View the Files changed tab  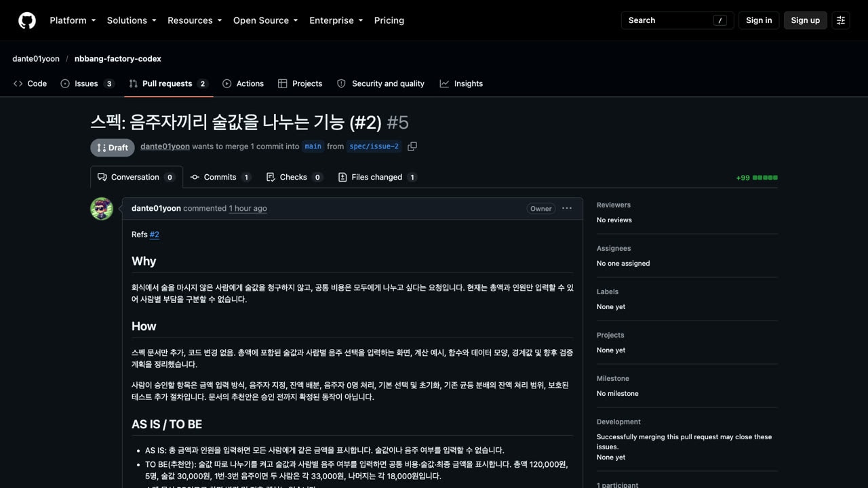click(378, 177)
